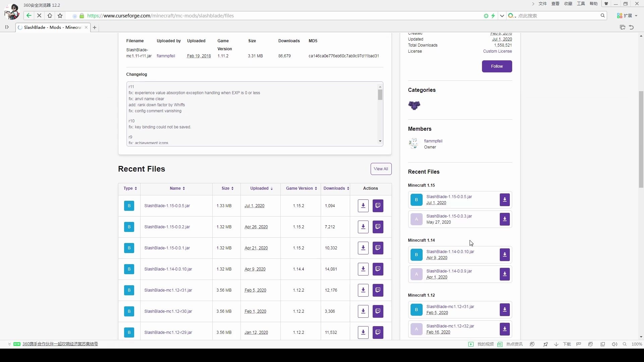This screenshot has width=644, height=362.
Task: Click the Follow button
Action: click(497, 66)
